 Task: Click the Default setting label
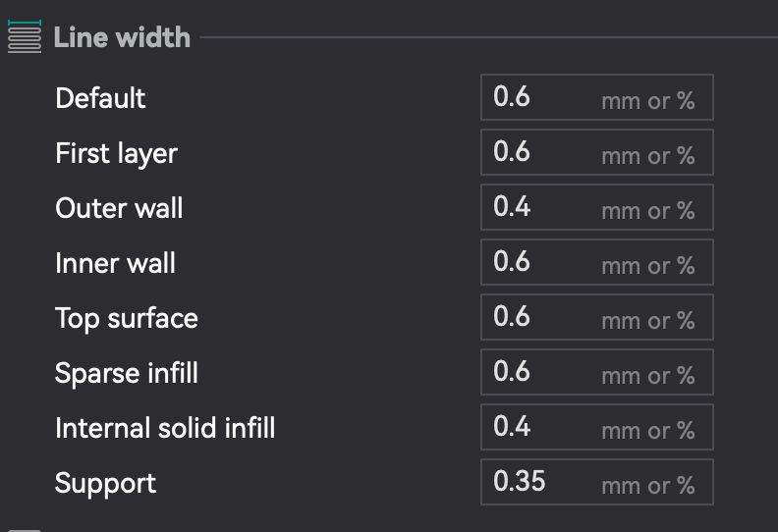(x=100, y=98)
